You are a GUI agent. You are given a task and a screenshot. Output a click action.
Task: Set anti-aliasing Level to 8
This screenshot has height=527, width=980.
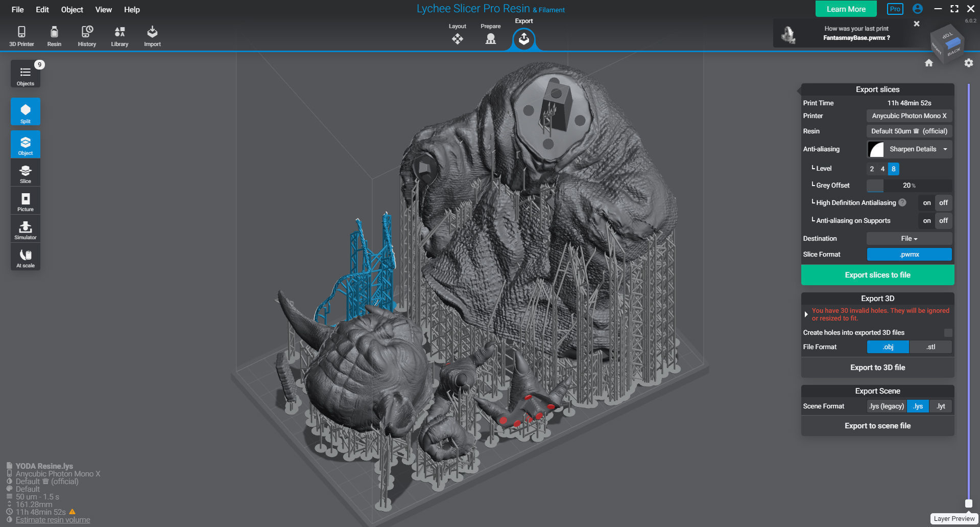tap(894, 169)
